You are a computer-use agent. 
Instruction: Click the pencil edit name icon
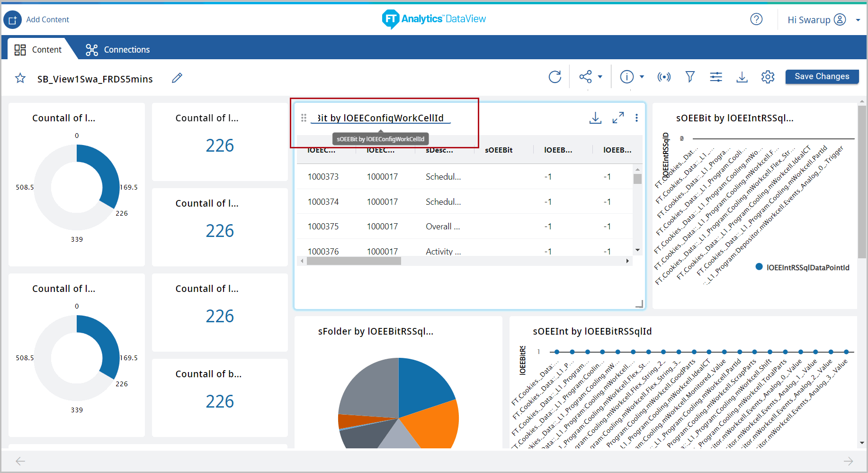point(177,78)
